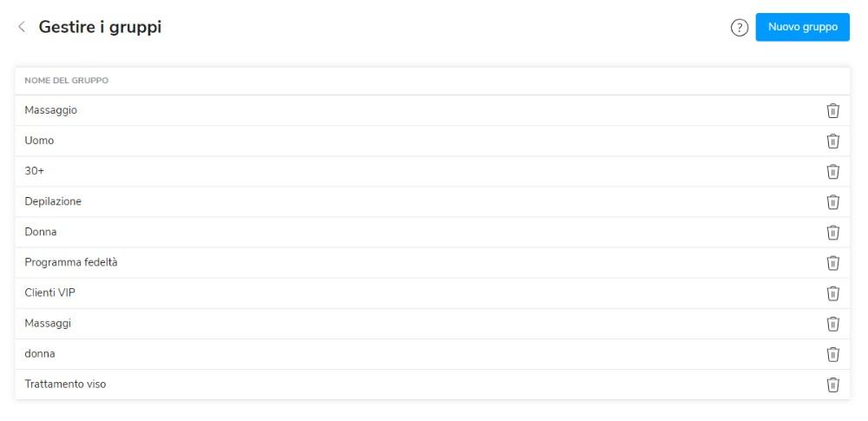
Task: Click the Nome del gruppo column header
Action: click(x=66, y=81)
